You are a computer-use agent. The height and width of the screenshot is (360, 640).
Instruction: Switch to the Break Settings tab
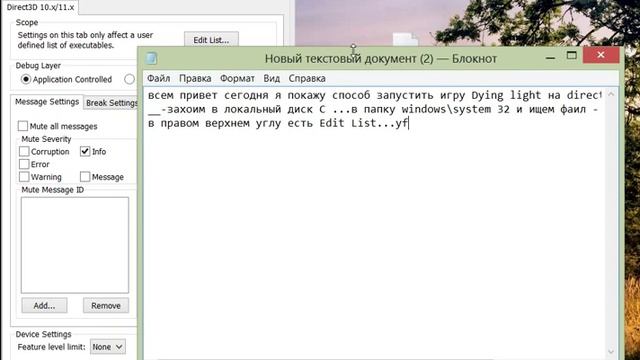click(111, 103)
